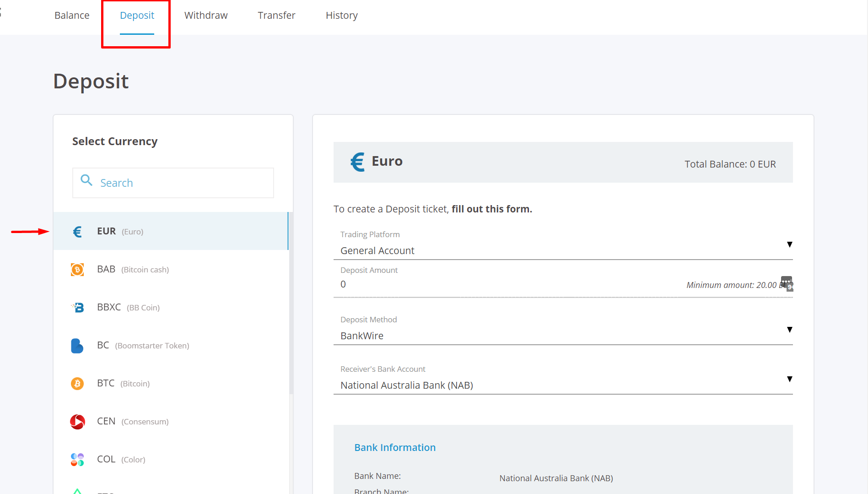The height and width of the screenshot is (494, 868).
Task: Click the Color token multicolor icon
Action: pyautogui.click(x=77, y=460)
